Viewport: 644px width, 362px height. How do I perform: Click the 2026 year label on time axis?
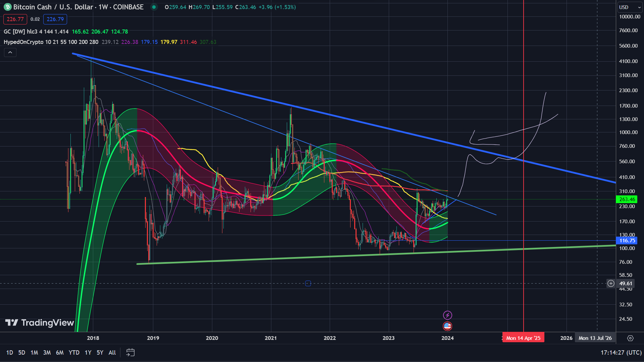567,338
